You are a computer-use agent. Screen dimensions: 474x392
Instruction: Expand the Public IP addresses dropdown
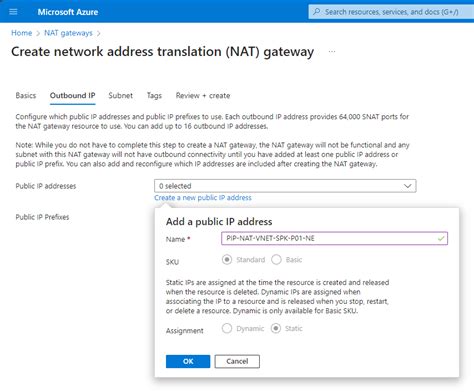pos(285,186)
